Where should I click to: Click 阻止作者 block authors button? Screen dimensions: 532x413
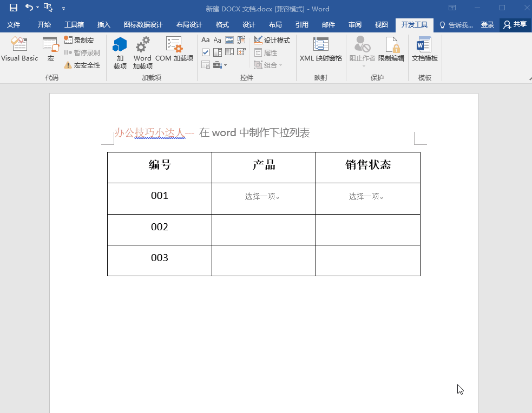tap(362, 51)
